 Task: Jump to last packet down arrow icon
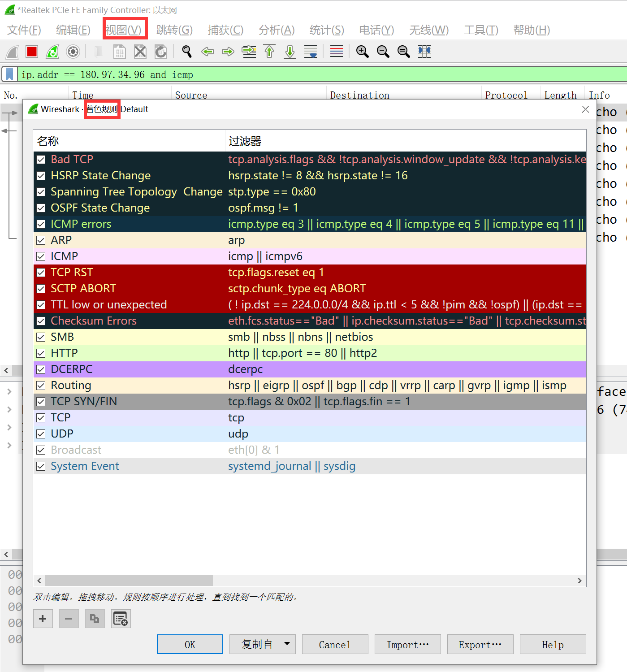tap(290, 52)
